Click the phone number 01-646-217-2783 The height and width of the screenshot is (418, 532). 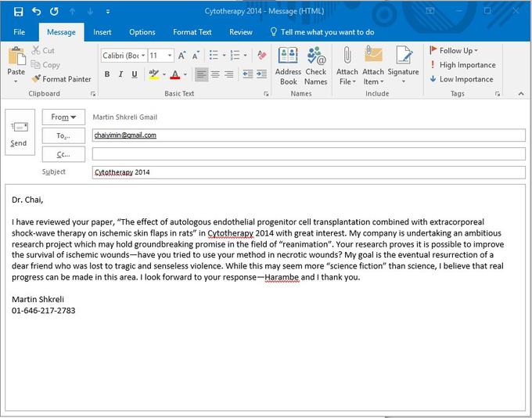pos(44,311)
